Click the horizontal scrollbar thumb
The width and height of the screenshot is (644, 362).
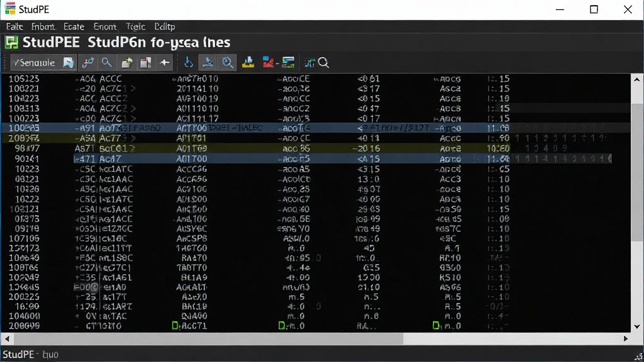pyautogui.click(x=209, y=339)
